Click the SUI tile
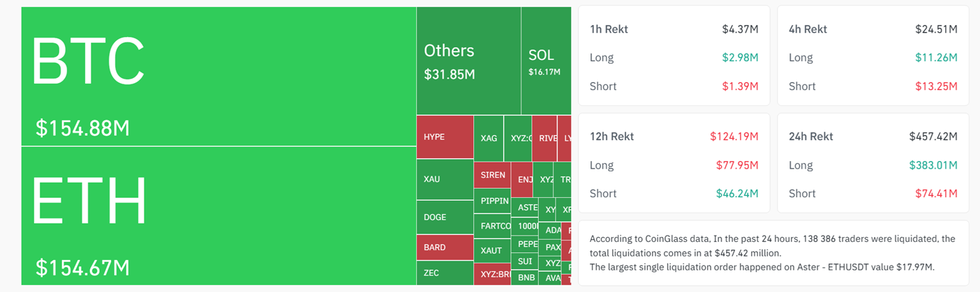980x292 pixels. 525,261
